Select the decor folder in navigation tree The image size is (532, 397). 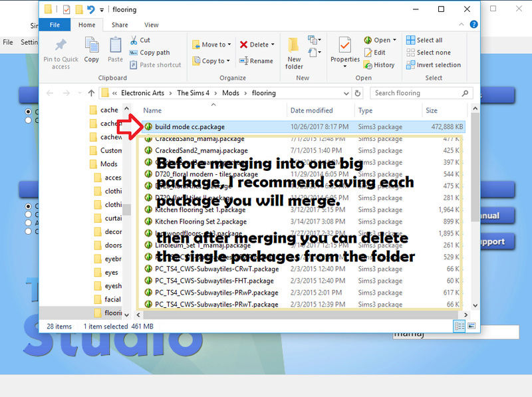pos(108,231)
